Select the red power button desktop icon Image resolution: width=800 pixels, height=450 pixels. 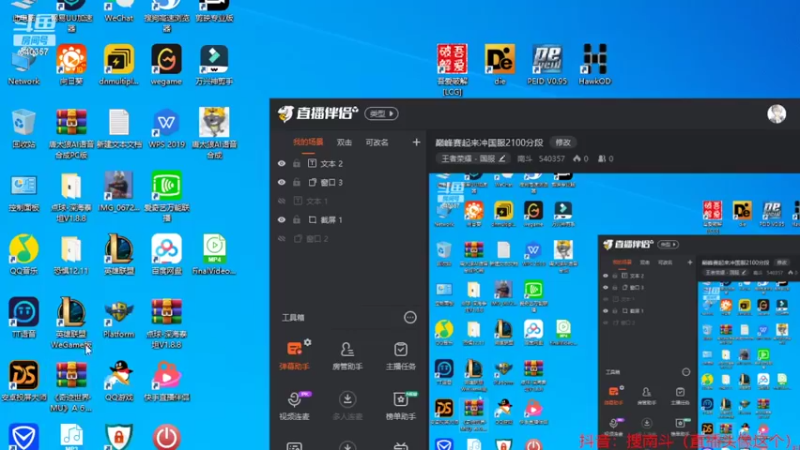tap(166, 437)
